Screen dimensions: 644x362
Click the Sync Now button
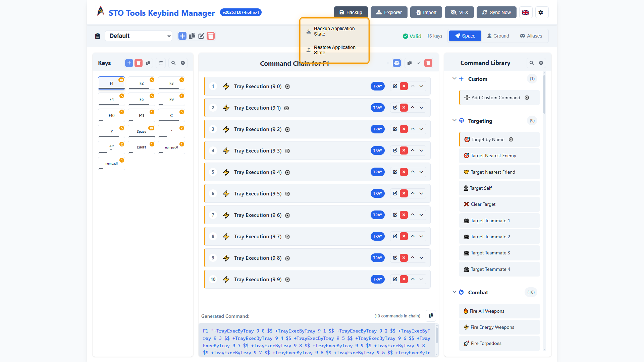coord(496,12)
